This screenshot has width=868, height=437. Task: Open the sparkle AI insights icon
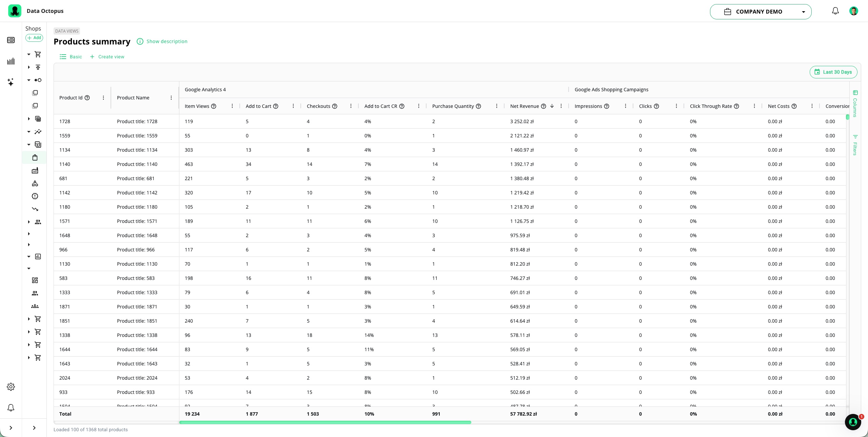click(x=11, y=82)
